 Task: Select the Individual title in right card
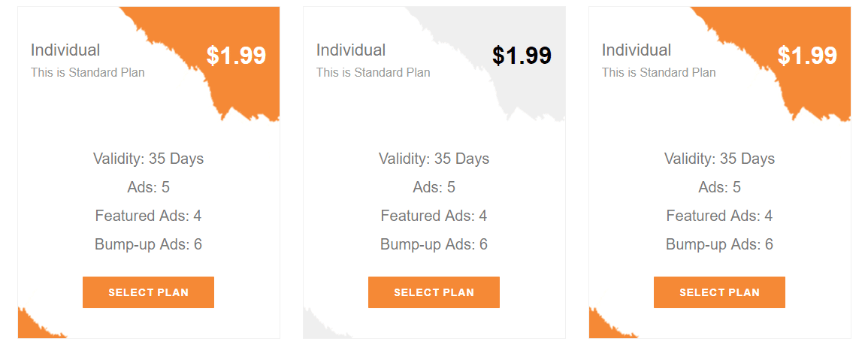[637, 50]
